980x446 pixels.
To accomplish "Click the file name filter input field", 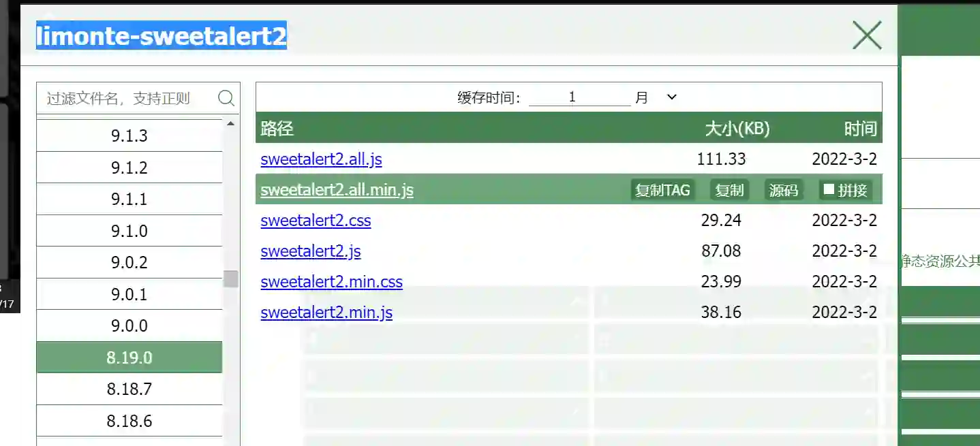I will click(126, 99).
